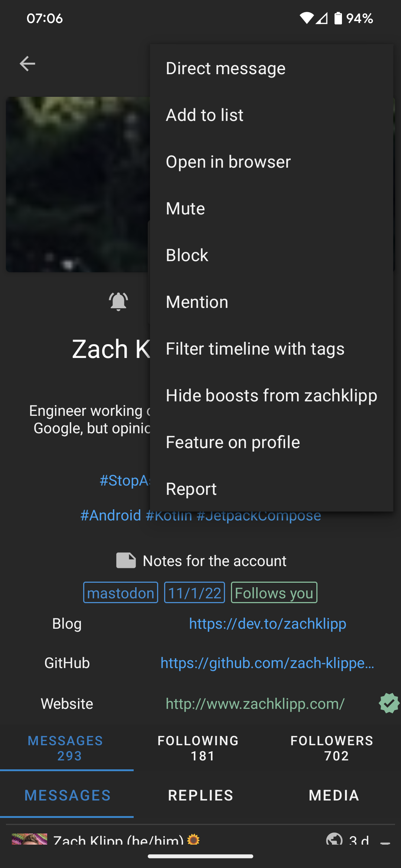Viewport: 401px width, 868px height.
Task: Choose Filter timeline with tags
Action: 255,348
